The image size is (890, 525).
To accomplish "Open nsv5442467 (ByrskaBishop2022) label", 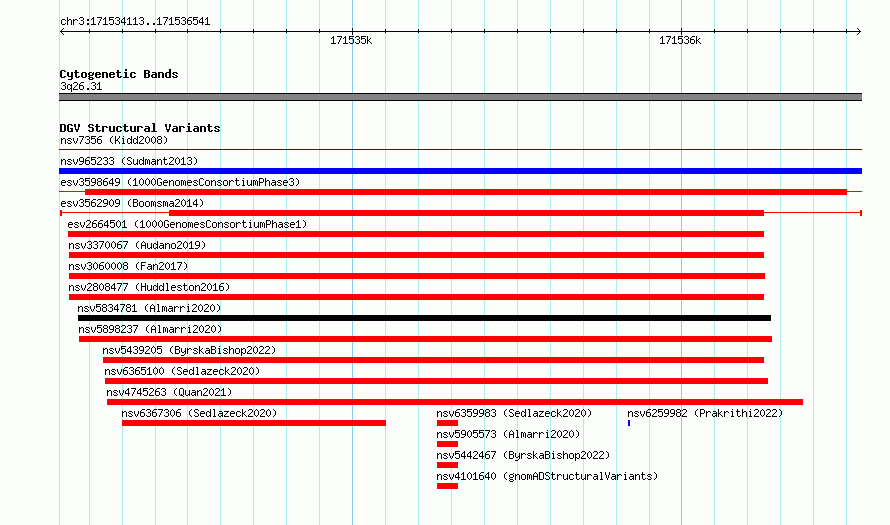I will (x=523, y=455).
